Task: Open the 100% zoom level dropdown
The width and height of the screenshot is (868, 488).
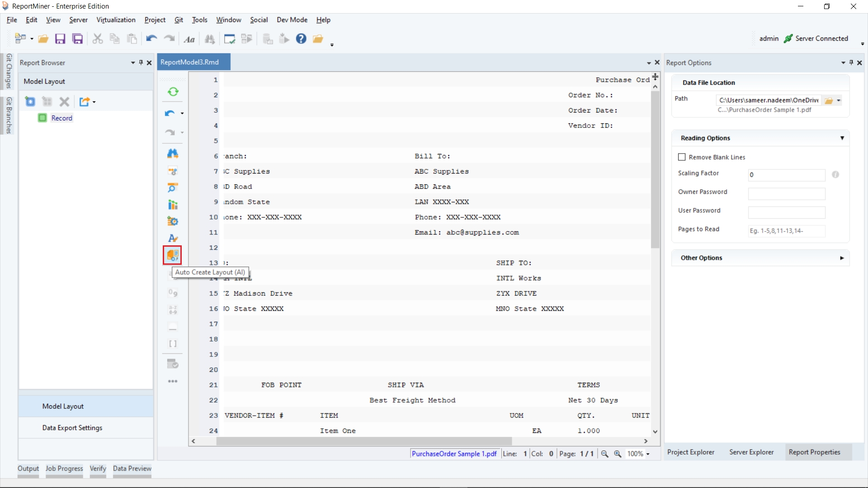Action: (648, 454)
